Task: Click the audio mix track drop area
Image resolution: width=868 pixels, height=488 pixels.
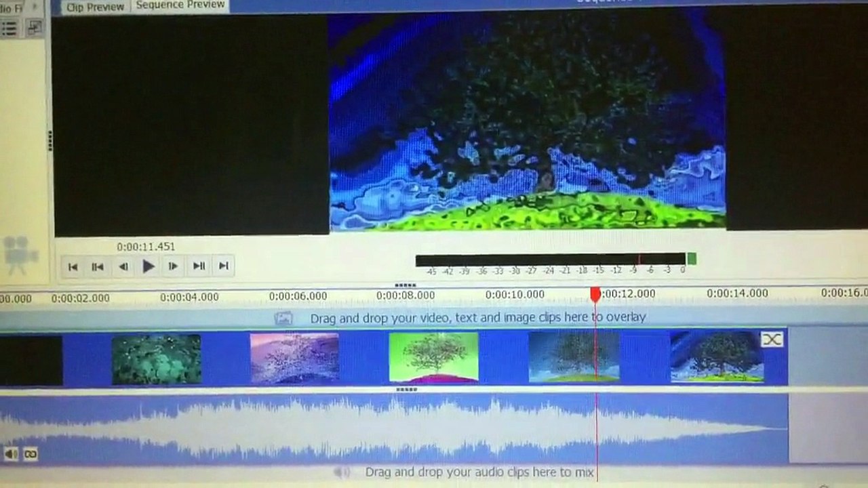Action: click(434, 472)
